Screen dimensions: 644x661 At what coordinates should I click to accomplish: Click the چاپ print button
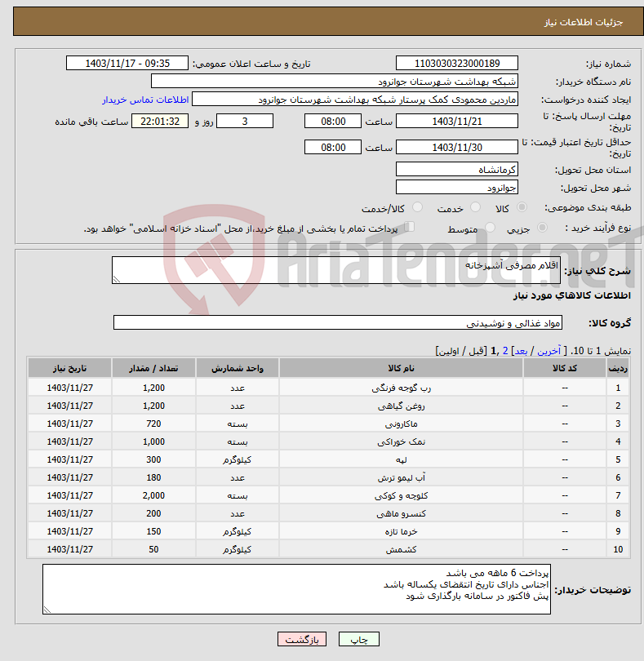[359, 639]
